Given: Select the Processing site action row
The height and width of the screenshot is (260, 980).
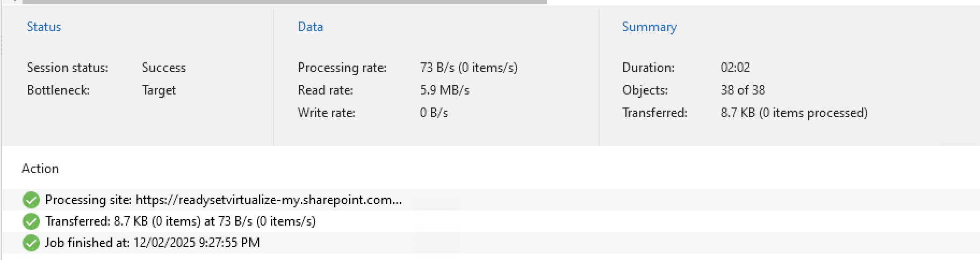Looking at the screenshot, I should pos(491,200).
